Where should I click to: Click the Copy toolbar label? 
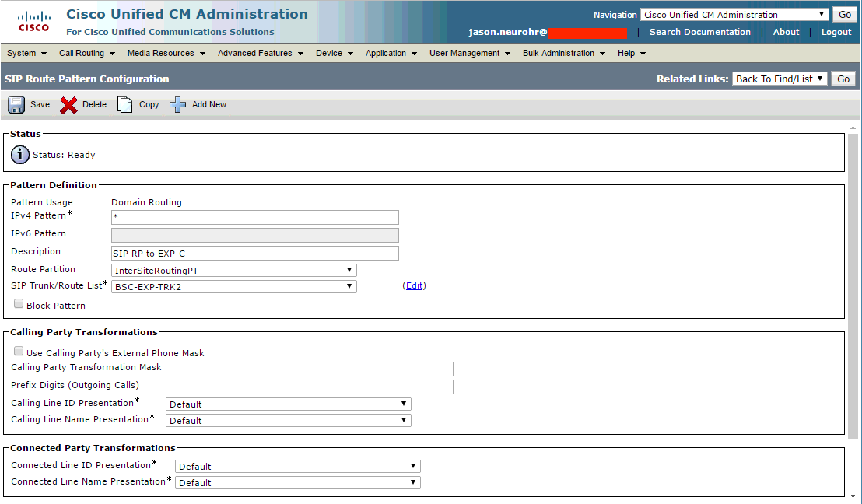(149, 104)
